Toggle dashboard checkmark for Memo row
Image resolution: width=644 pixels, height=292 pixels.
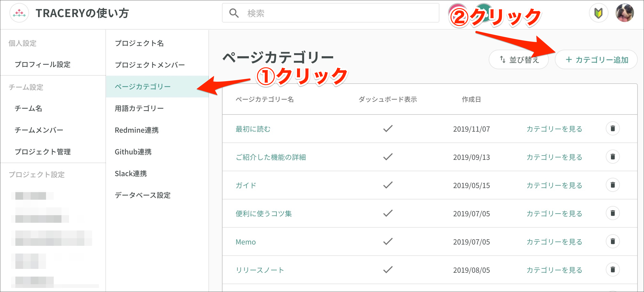(x=388, y=242)
